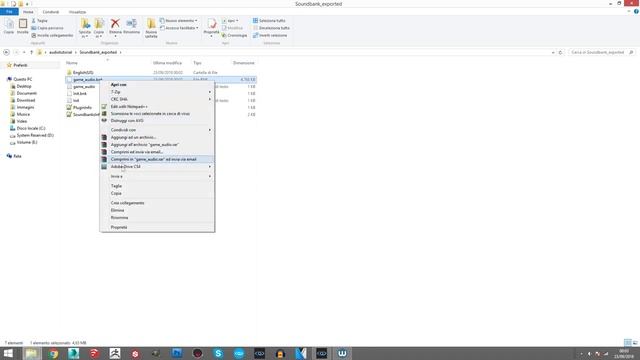Select Preferiti in the navigation pane
The image size is (640, 360).
tap(20, 65)
